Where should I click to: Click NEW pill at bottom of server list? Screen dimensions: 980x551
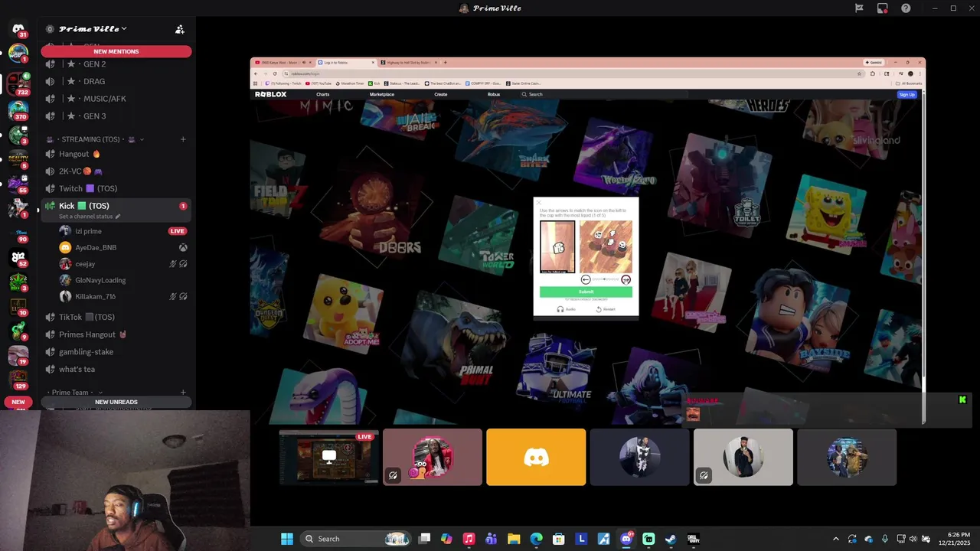(x=18, y=402)
